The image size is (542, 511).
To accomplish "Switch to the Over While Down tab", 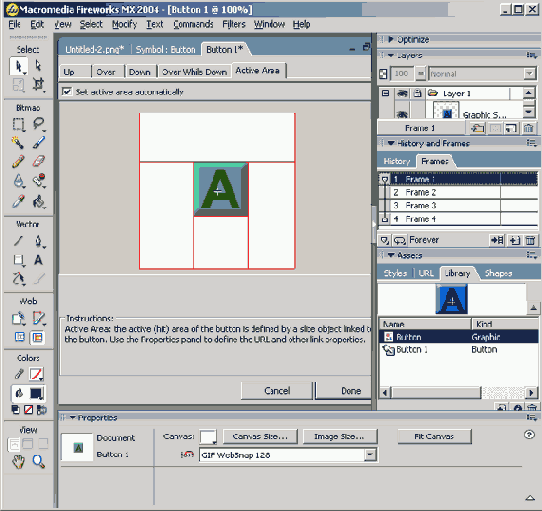I will (194, 72).
